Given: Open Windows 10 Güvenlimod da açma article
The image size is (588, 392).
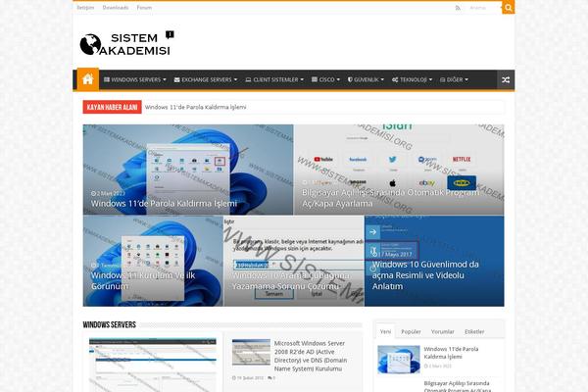Looking at the screenshot, I should 434,261.
